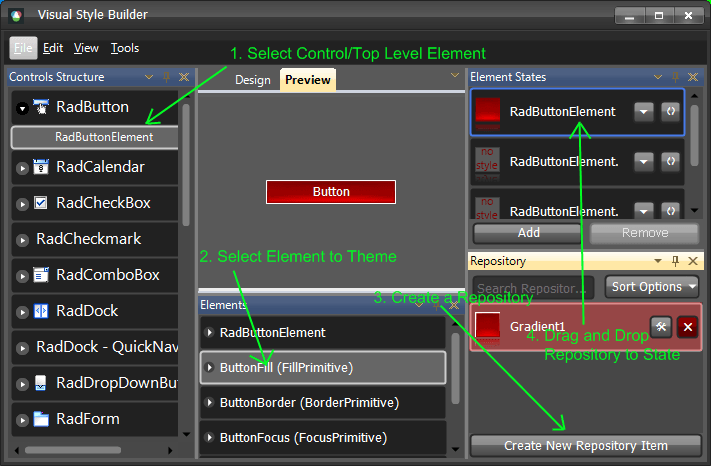The image size is (711, 466).
Task: Click the Add state button
Action: click(x=528, y=233)
